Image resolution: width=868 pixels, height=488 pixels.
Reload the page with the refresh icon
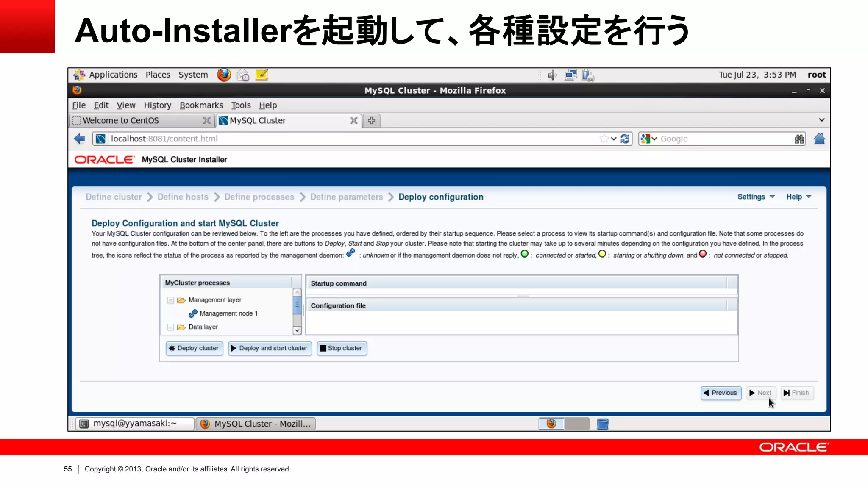625,139
